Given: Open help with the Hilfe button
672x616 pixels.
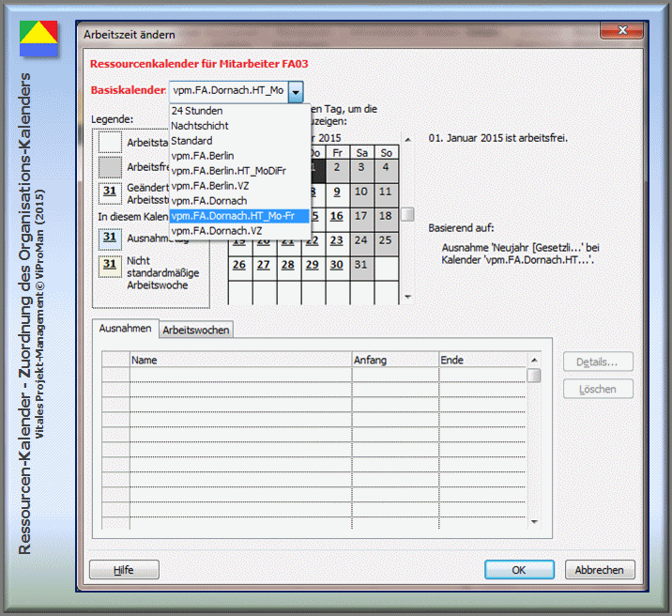Looking at the screenshot, I should pyautogui.click(x=124, y=570).
